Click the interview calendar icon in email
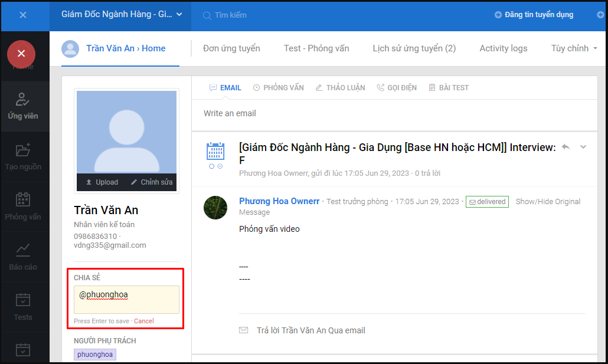 [x=215, y=151]
